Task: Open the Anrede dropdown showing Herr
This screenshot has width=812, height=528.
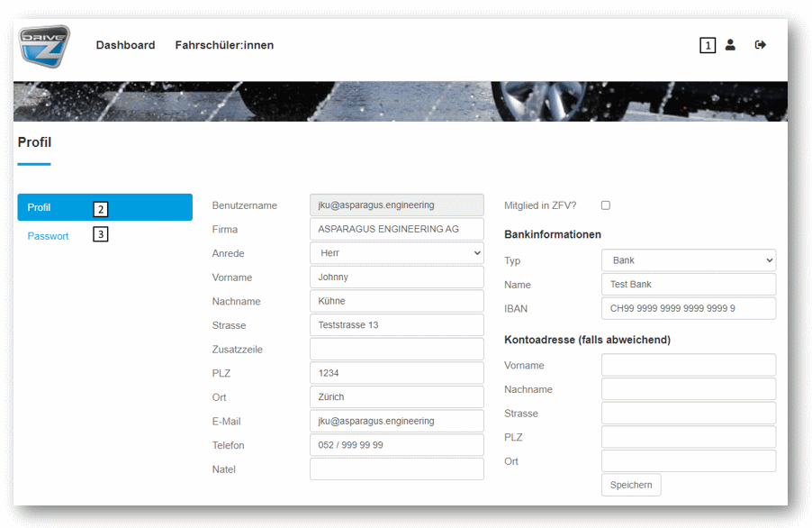Action: click(396, 252)
